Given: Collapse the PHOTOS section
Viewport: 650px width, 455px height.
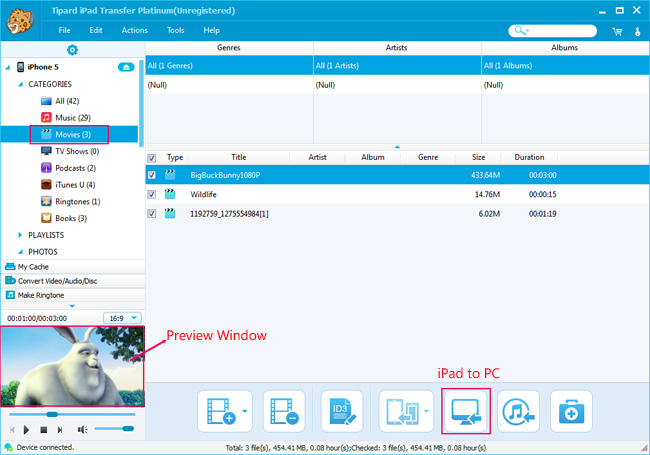Looking at the screenshot, I should [x=20, y=252].
